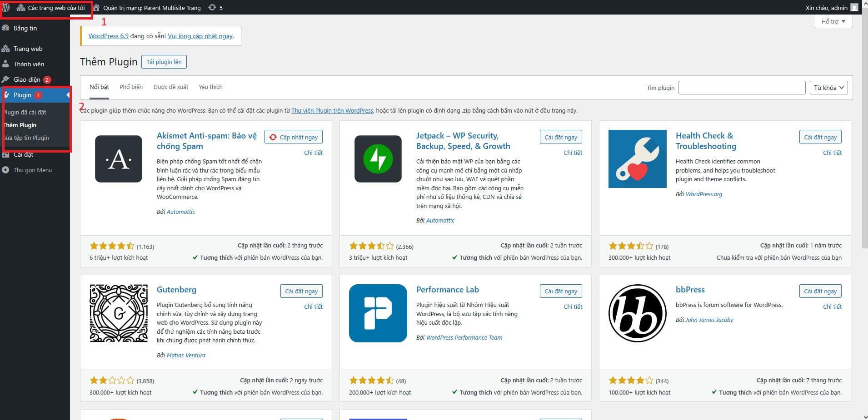Click the WordPress logo in the admin bar
This screenshot has width=868, height=420.
pyautogui.click(x=6, y=7)
